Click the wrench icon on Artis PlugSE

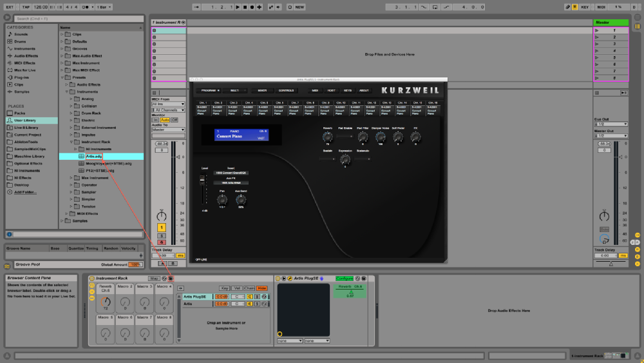(290, 279)
